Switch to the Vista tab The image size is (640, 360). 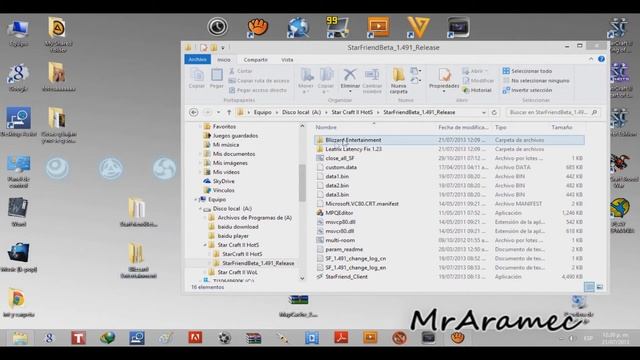click(287, 60)
